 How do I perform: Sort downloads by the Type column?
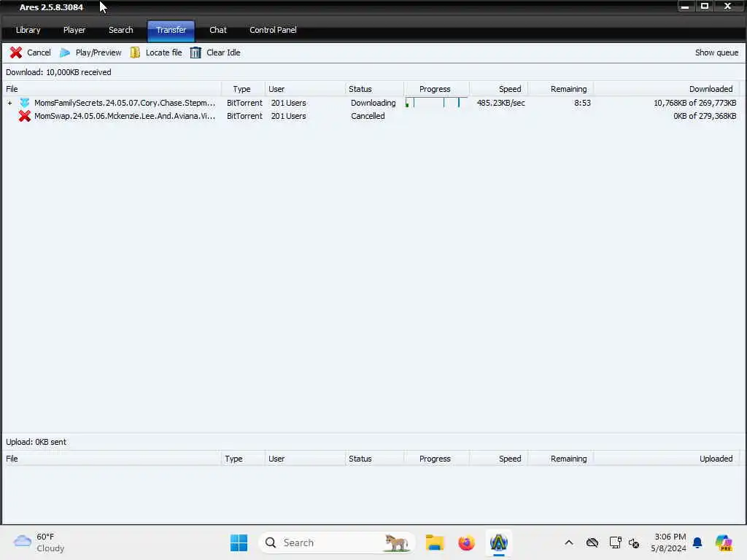click(x=243, y=89)
